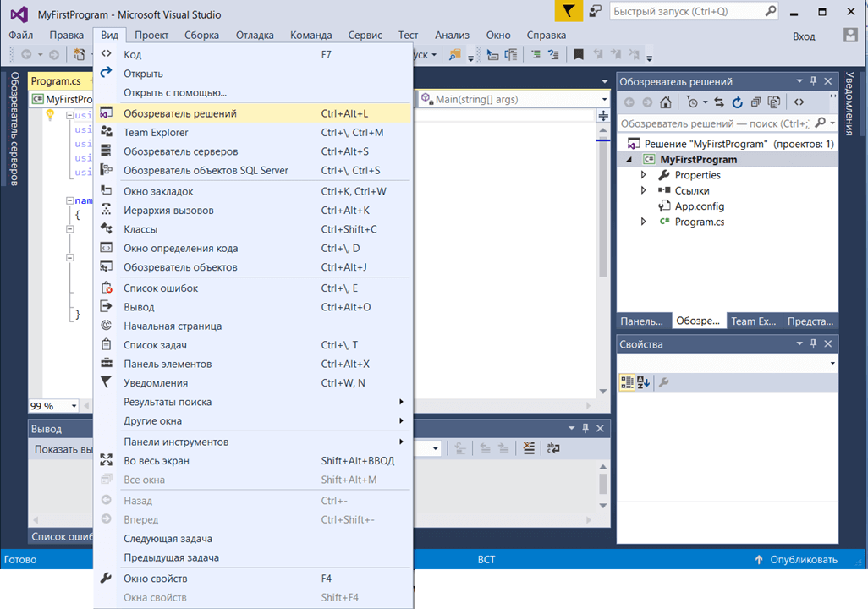Click the comment selected lines toolbar icon

[536, 54]
